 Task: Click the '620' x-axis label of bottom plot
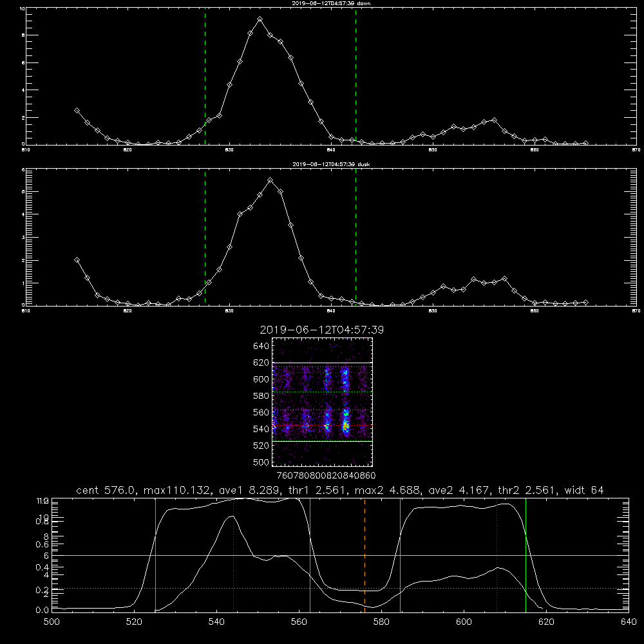546,622
